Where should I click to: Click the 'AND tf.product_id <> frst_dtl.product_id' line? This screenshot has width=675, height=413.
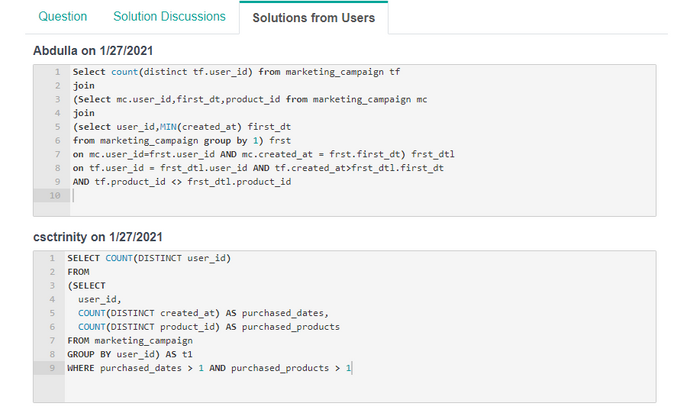click(x=181, y=182)
